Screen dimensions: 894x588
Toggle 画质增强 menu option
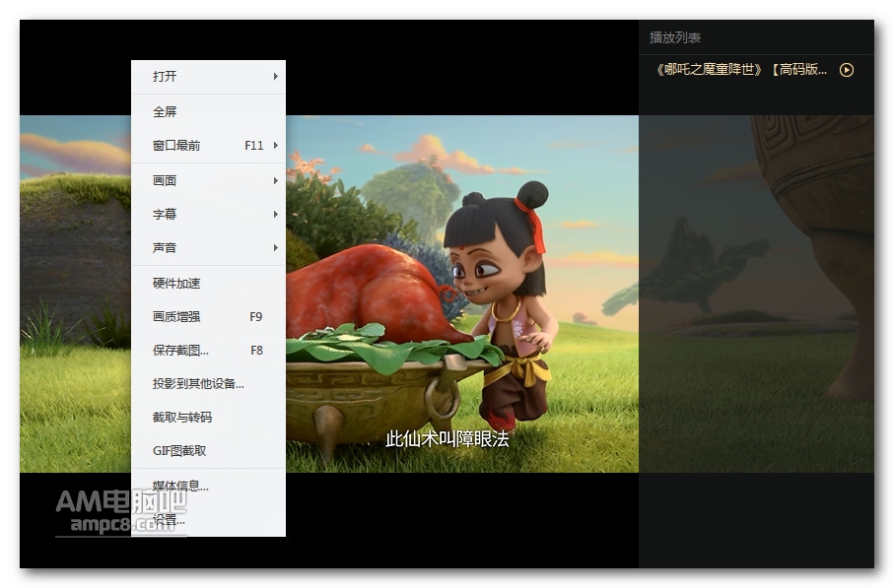coord(208,317)
